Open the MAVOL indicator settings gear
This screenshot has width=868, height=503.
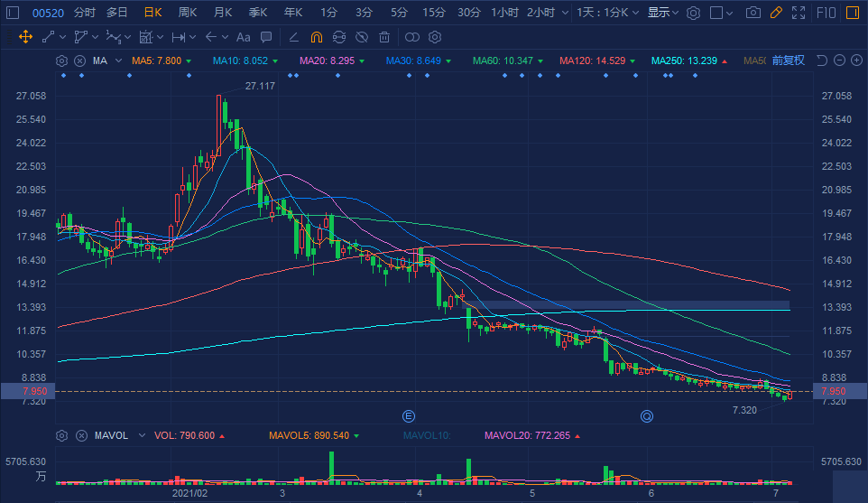[x=61, y=436]
